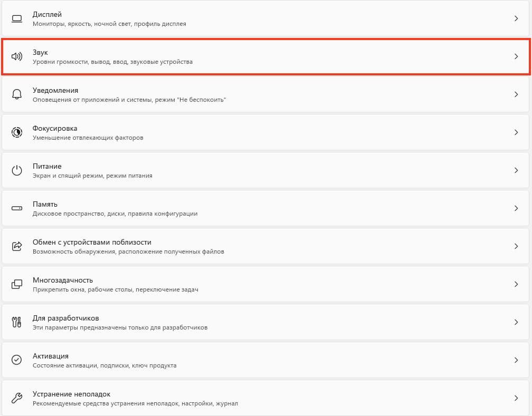Image resolution: width=532 pixels, height=416 pixels.
Task: Click the developer tools icon
Action: 17,322
